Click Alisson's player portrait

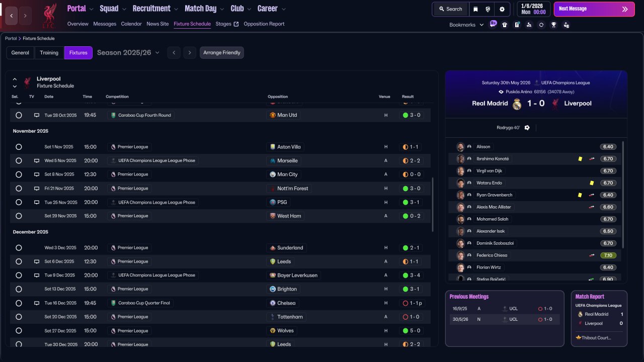[460, 147]
